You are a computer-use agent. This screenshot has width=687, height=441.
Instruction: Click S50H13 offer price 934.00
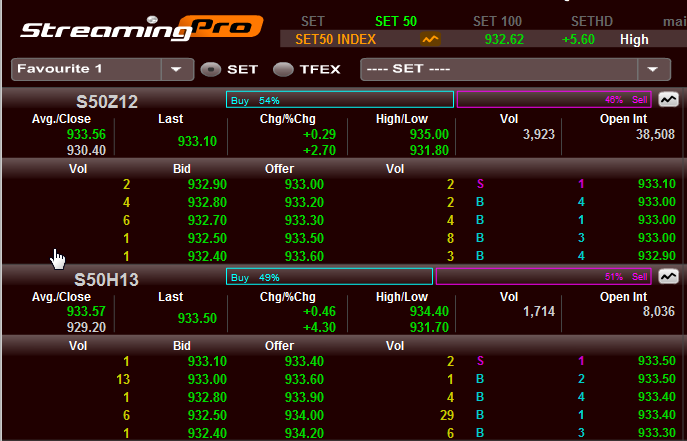[304, 415]
